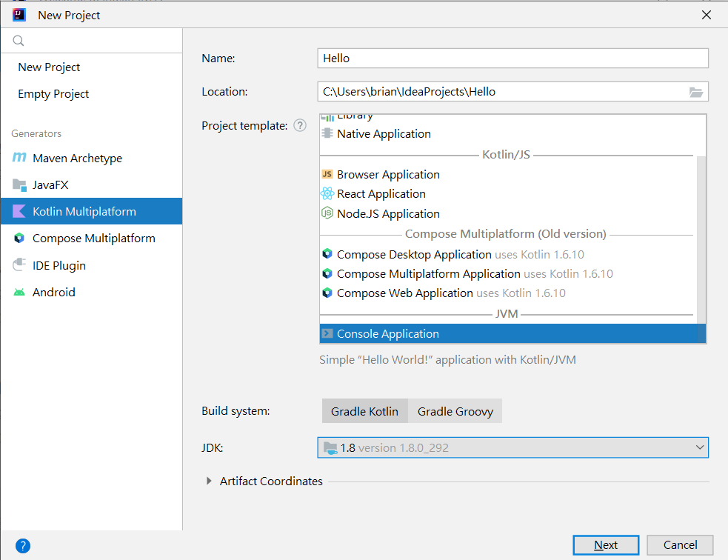Image resolution: width=728 pixels, height=560 pixels.
Task: Click the Kotlin Multiplatform logo icon
Action: coord(19,212)
